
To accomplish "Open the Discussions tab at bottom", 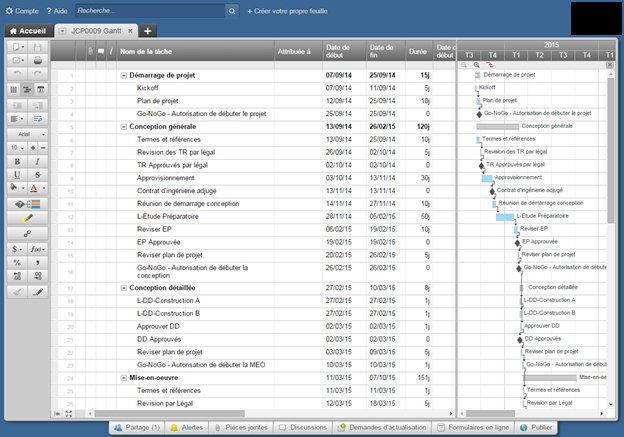I will (x=303, y=427).
